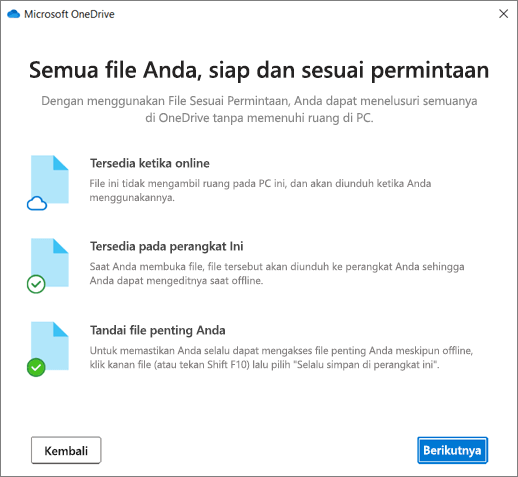
Task: Close the Microsoft OneDrive dialog
Action: [503, 14]
